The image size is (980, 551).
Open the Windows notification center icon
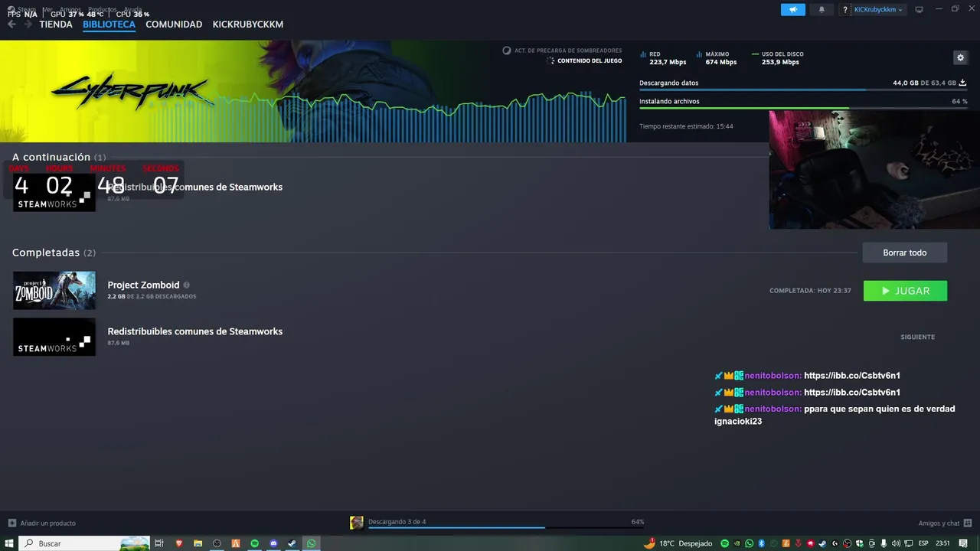coord(963,543)
